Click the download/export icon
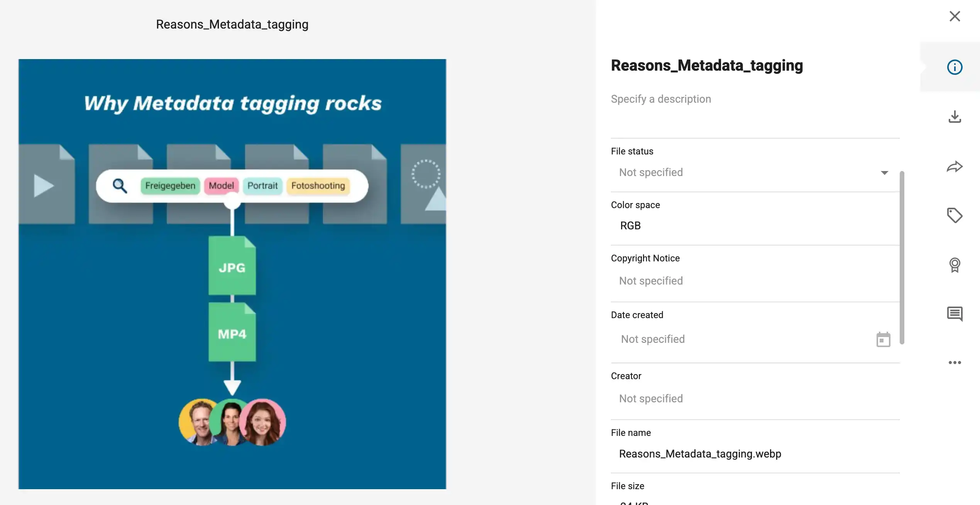This screenshot has width=980, height=505. tap(955, 117)
